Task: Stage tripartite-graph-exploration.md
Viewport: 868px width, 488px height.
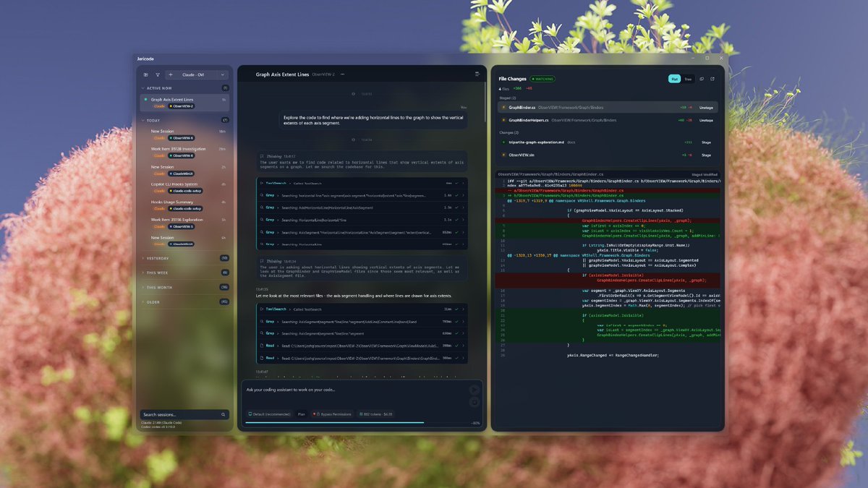Action: [x=706, y=142]
